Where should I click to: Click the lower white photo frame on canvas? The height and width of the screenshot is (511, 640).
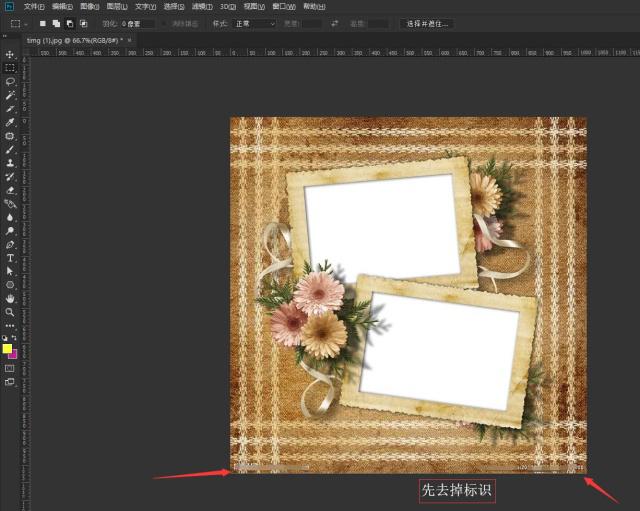[440, 349]
